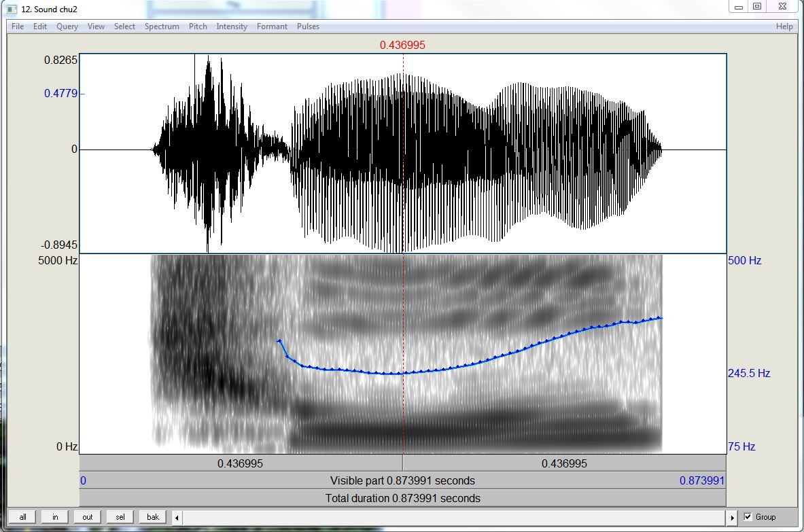Click the -0.8945 amplitude minimum label
Image resolution: width=804 pixels, height=532 pixels.
pos(58,245)
